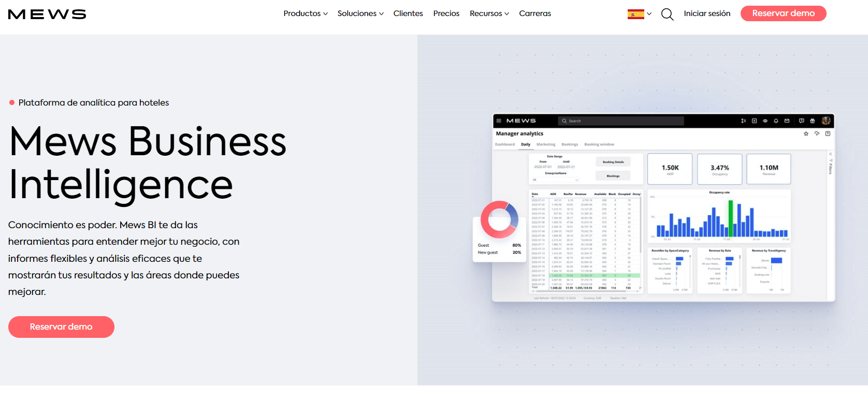Click the eye icon in the dashboard bar

point(765,121)
